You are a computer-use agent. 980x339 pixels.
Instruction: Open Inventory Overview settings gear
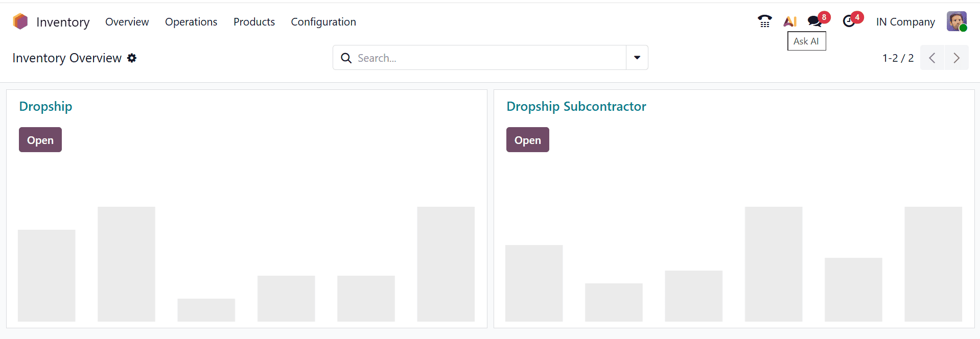click(x=132, y=58)
